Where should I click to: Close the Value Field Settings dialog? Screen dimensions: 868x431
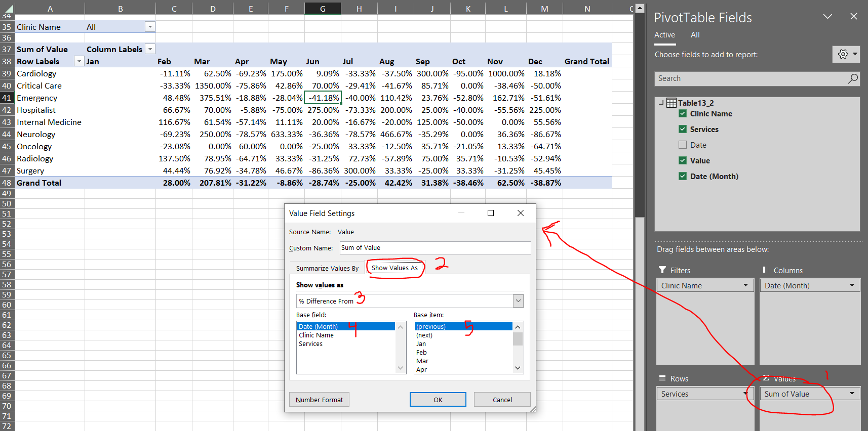tap(521, 213)
